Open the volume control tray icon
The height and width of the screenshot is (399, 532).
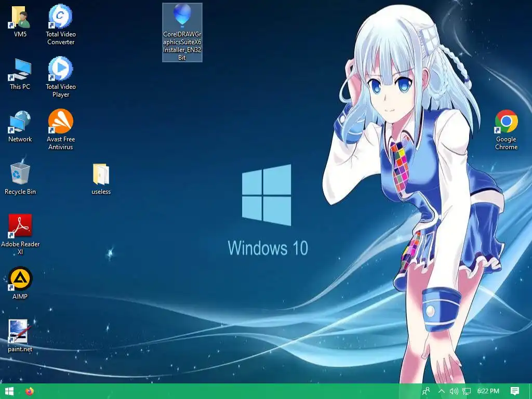point(454,391)
